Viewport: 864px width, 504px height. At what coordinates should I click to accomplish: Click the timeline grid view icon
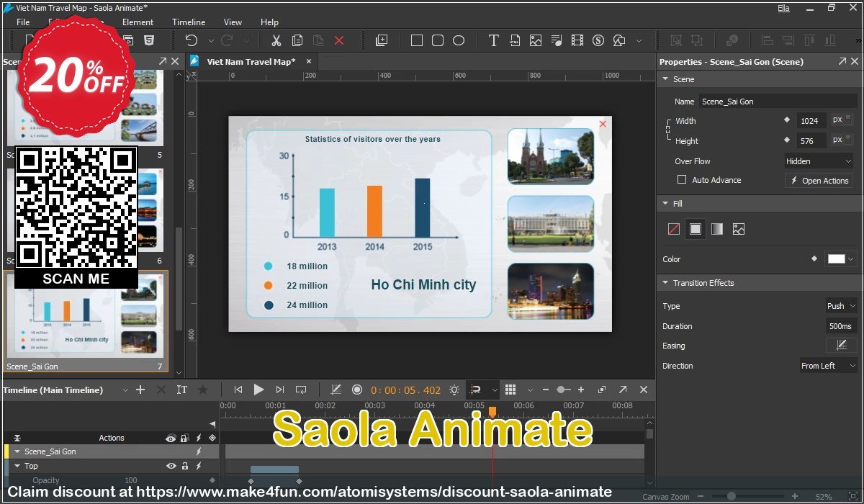(x=510, y=390)
